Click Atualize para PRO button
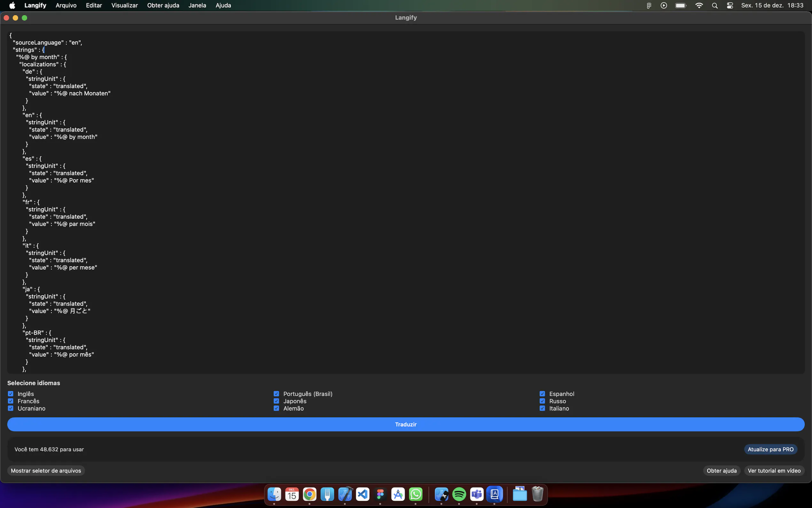Image resolution: width=812 pixels, height=508 pixels. [x=771, y=449]
